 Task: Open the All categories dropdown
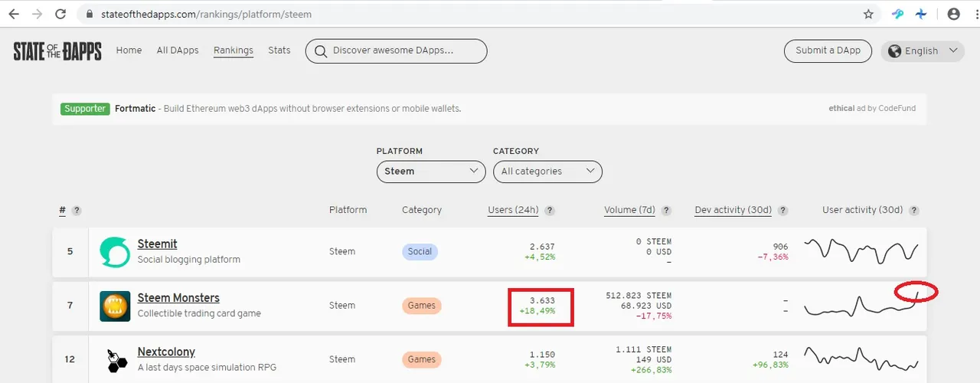[x=547, y=172]
